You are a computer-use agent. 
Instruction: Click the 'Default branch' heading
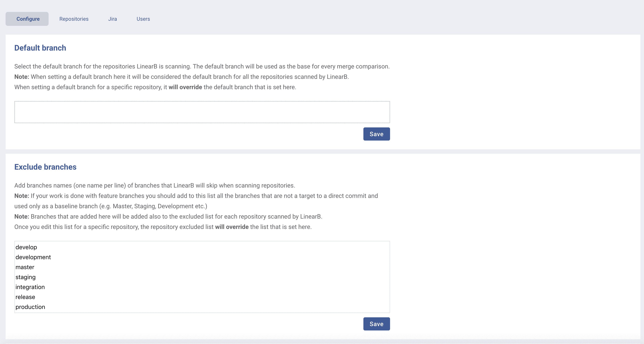40,48
